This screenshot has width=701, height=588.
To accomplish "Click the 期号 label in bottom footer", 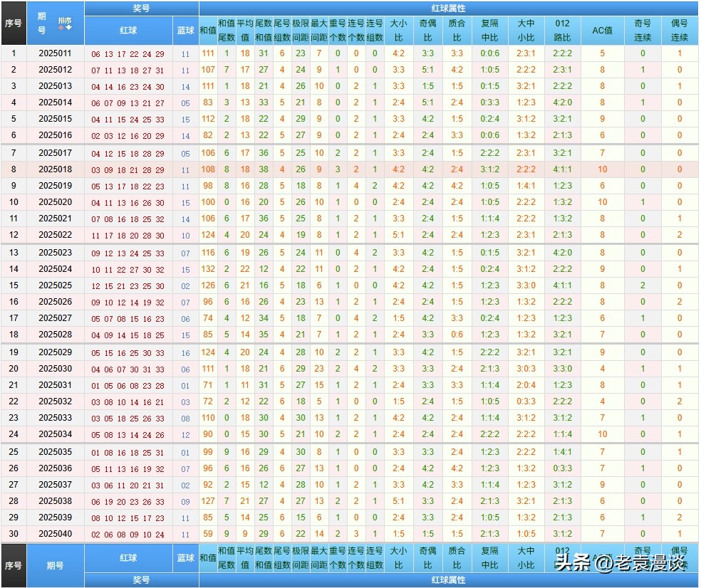I will coord(56,565).
